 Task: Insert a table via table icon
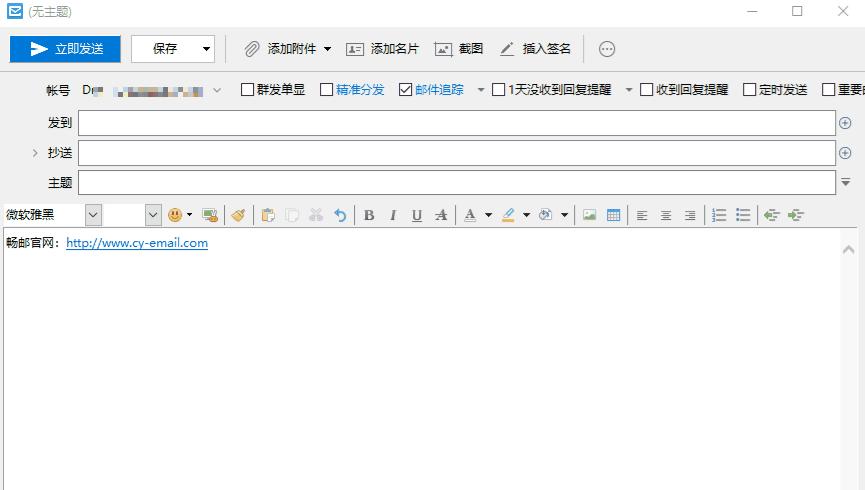(x=613, y=215)
